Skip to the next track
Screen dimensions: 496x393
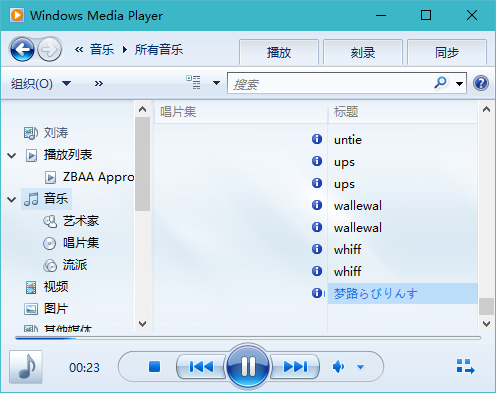point(295,367)
